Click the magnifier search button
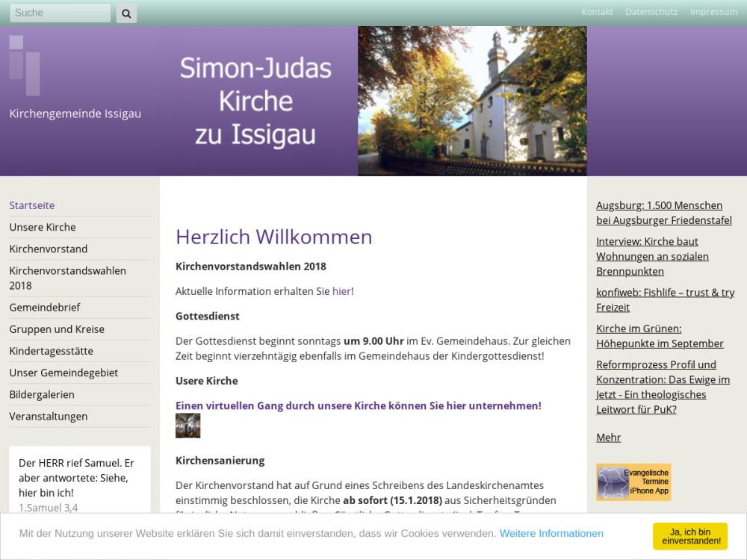 (126, 13)
